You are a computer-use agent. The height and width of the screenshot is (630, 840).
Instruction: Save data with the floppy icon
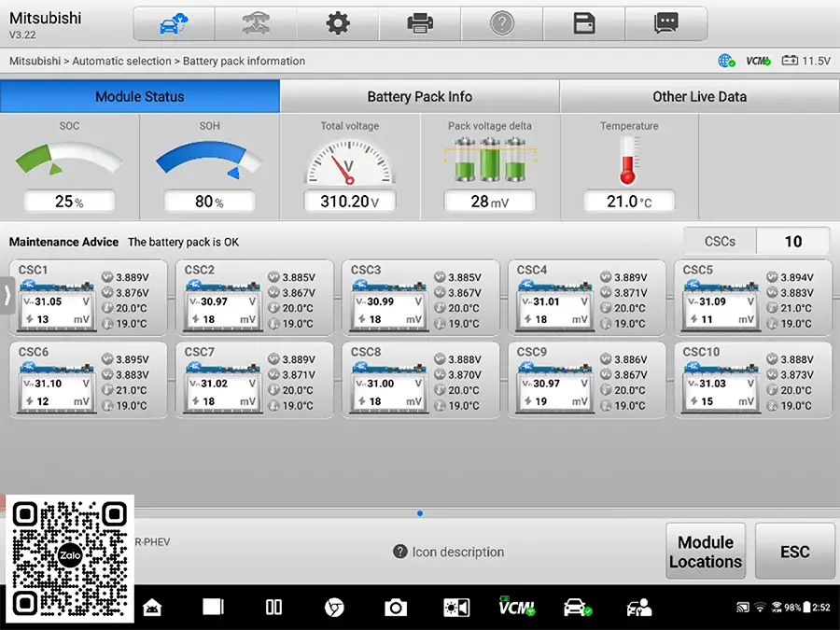[x=584, y=23]
